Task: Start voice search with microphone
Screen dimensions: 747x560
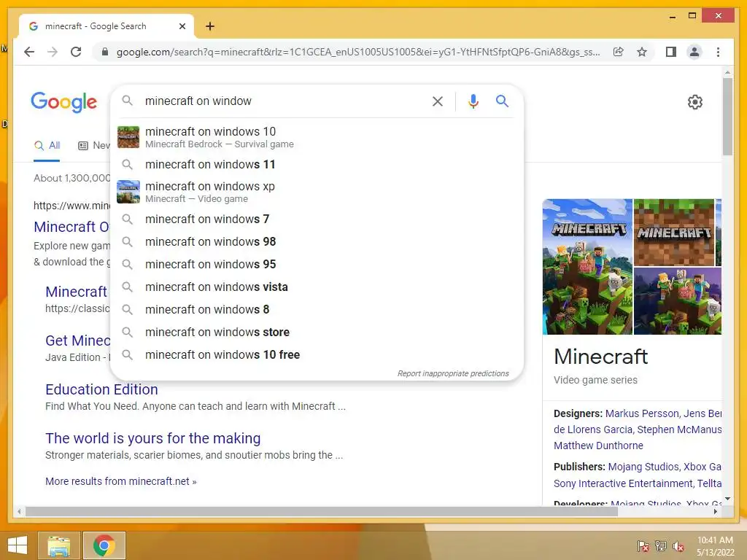Action: pos(473,101)
